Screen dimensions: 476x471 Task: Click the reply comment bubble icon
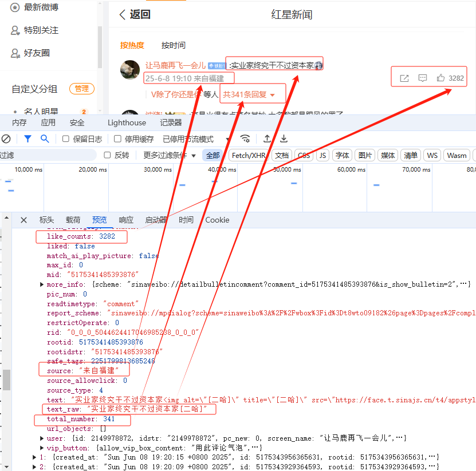[x=423, y=78]
